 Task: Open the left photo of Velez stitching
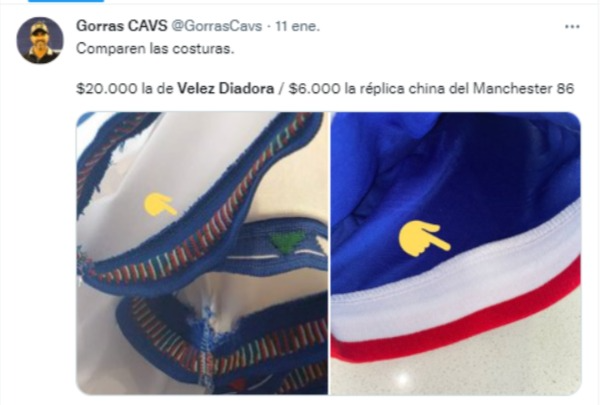202,253
